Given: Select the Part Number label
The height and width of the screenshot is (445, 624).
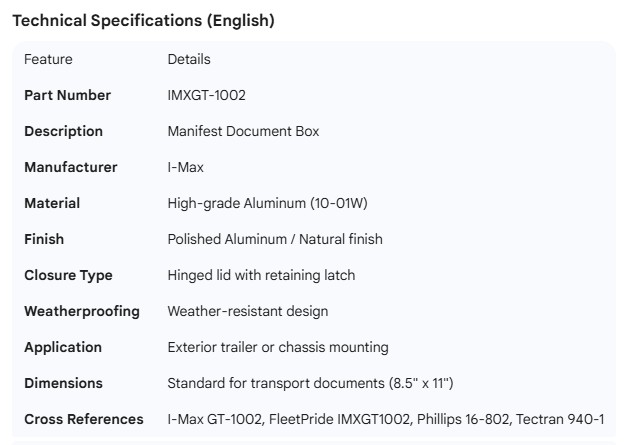Looking at the screenshot, I should pos(67,96).
